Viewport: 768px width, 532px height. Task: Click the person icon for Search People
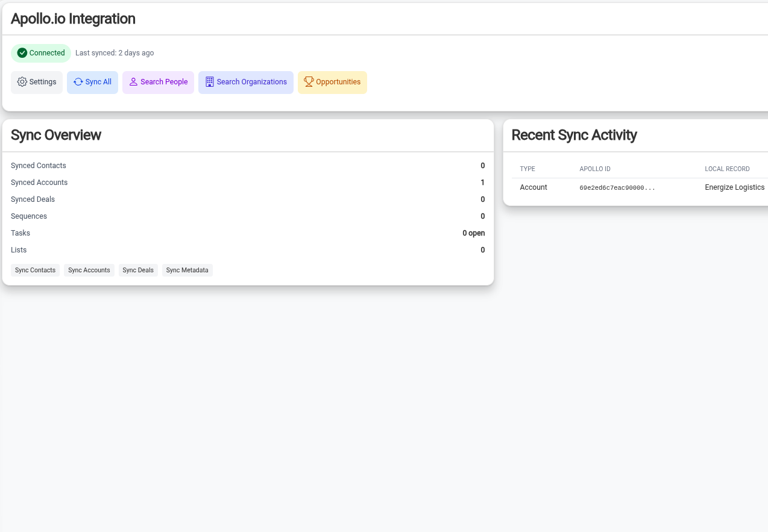tap(134, 82)
